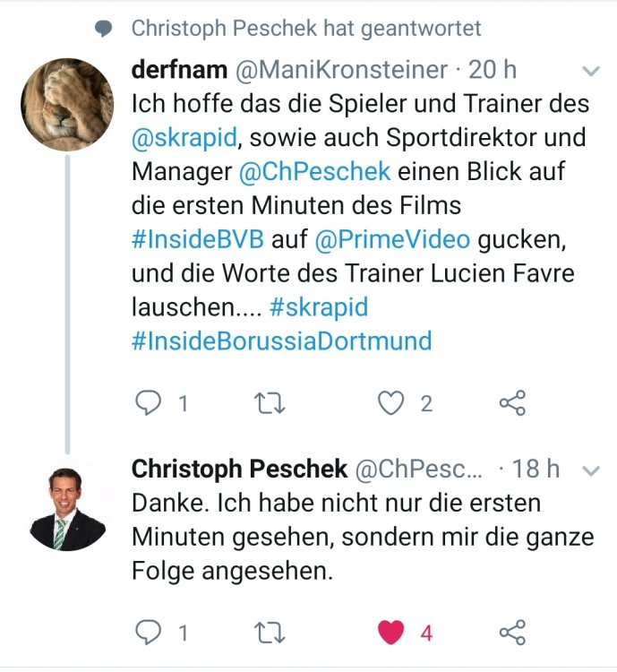
Task: Visit the @PrimeVideo profile
Action: (x=395, y=240)
